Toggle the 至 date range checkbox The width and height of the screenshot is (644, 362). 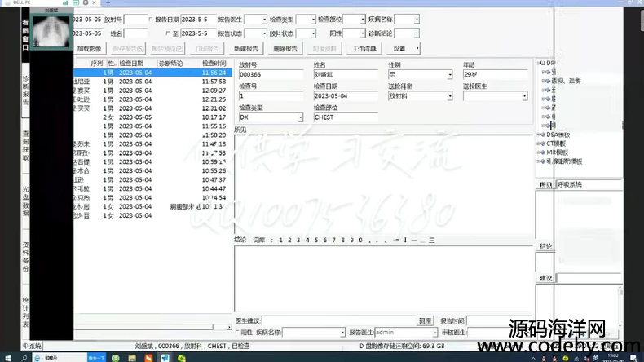coord(167,33)
